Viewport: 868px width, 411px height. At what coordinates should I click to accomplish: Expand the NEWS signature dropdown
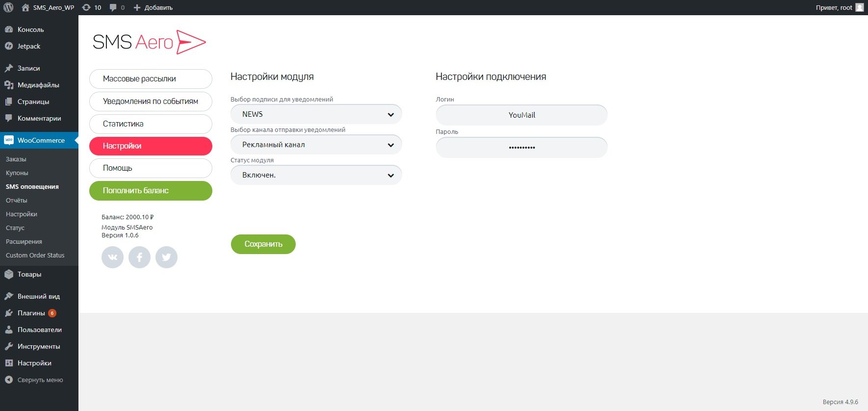[x=316, y=114]
